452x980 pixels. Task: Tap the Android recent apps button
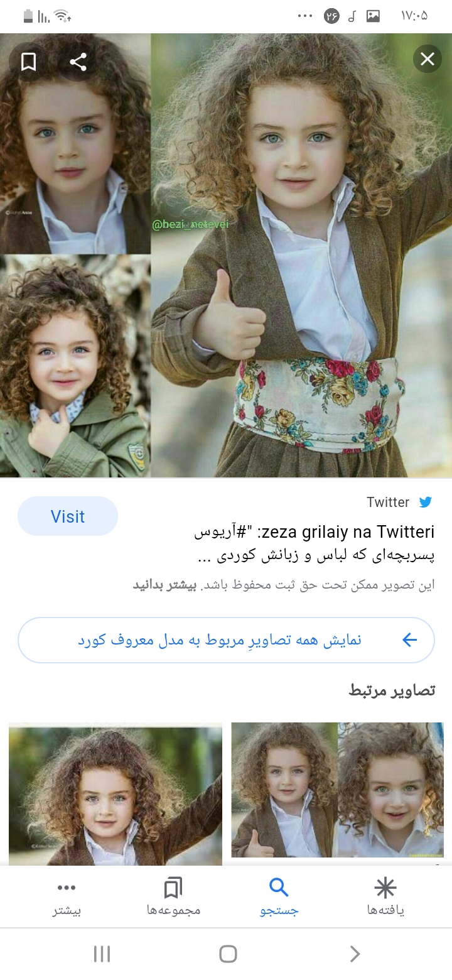[102, 954]
